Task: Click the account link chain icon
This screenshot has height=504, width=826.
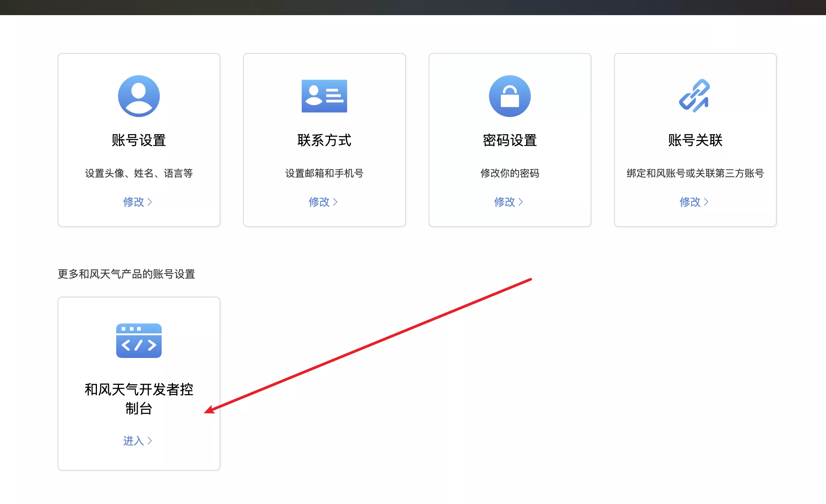Action: pyautogui.click(x=694, y=96)
